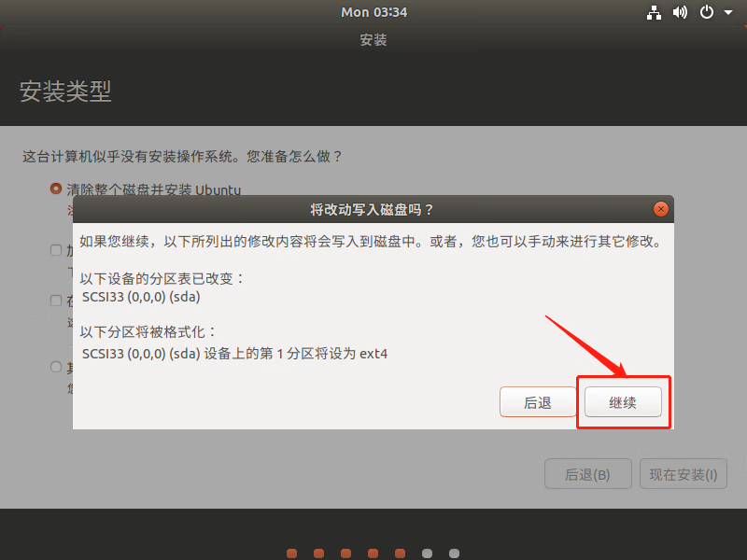Screen dimensions: 747x560
Task: Open the volume speaker icon
Action: coord(680,12)
